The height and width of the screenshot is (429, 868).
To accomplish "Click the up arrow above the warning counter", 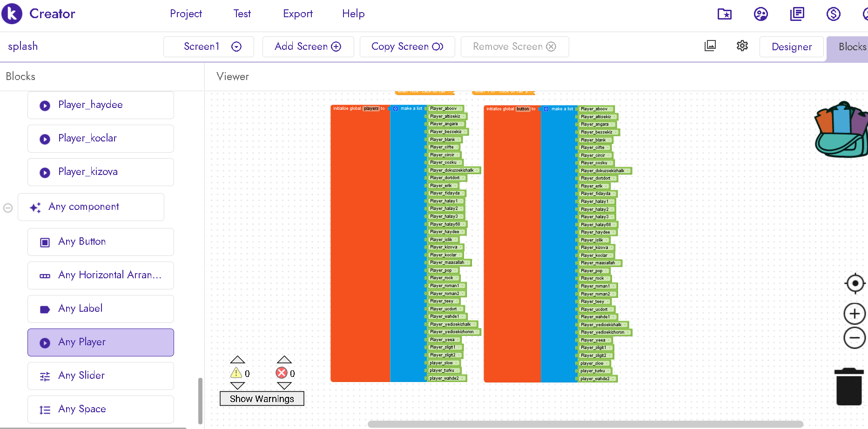I will point(237,360).
